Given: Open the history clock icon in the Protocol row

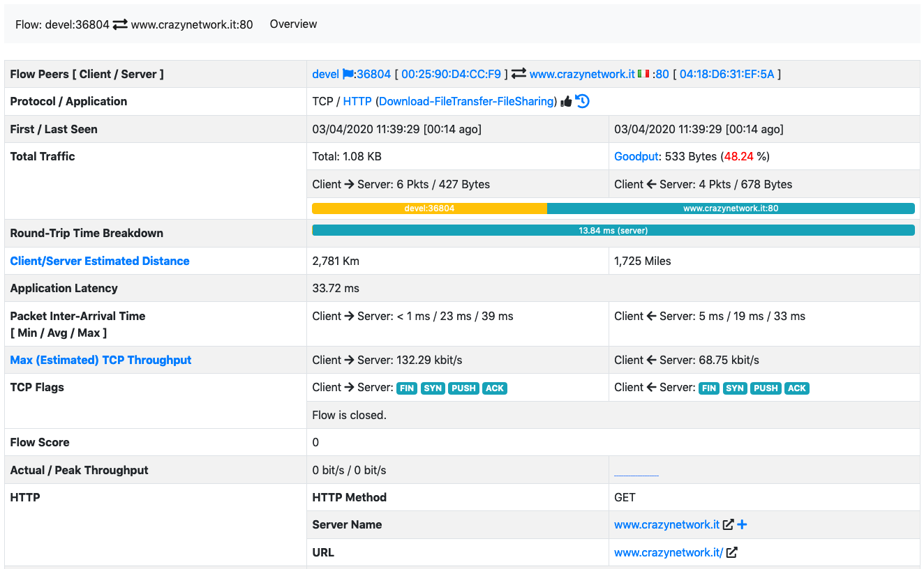Looking at the screenshot, I should coord(582,101).
